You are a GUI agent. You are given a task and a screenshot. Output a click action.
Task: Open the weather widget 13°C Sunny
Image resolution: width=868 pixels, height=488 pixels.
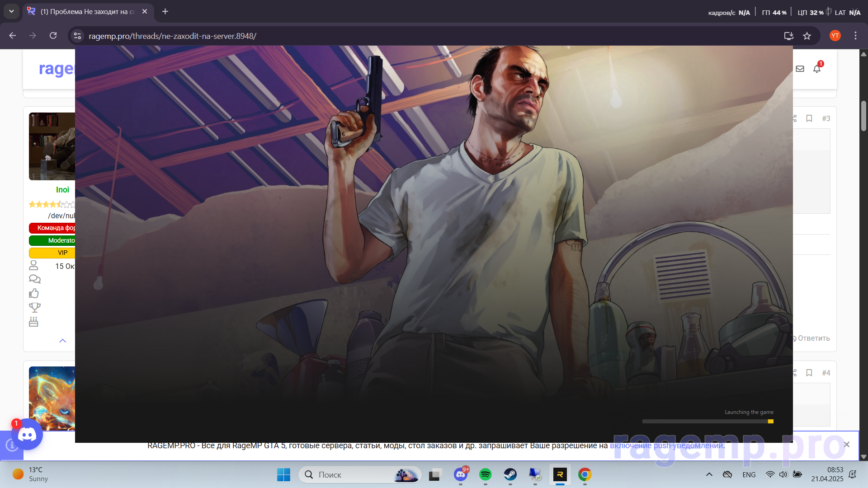[30, 474]
